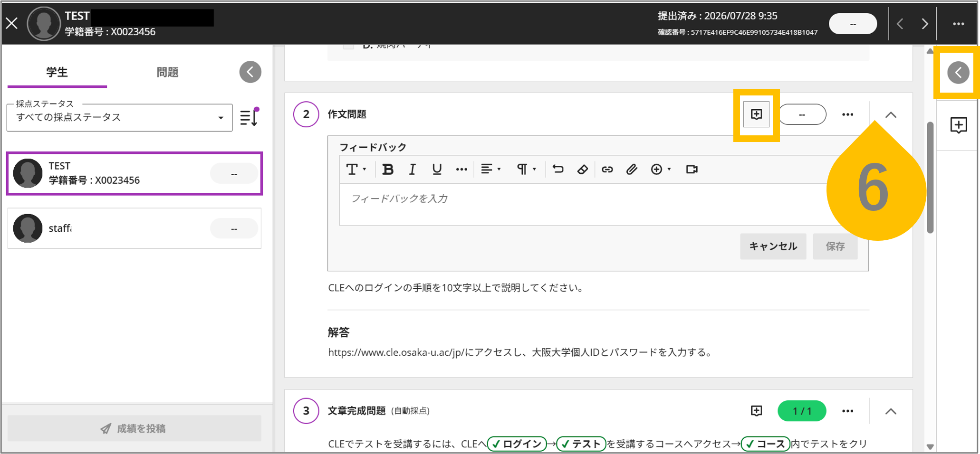
Task: Click the vertical scrollbar thumb
Action: tap(930, 178)
